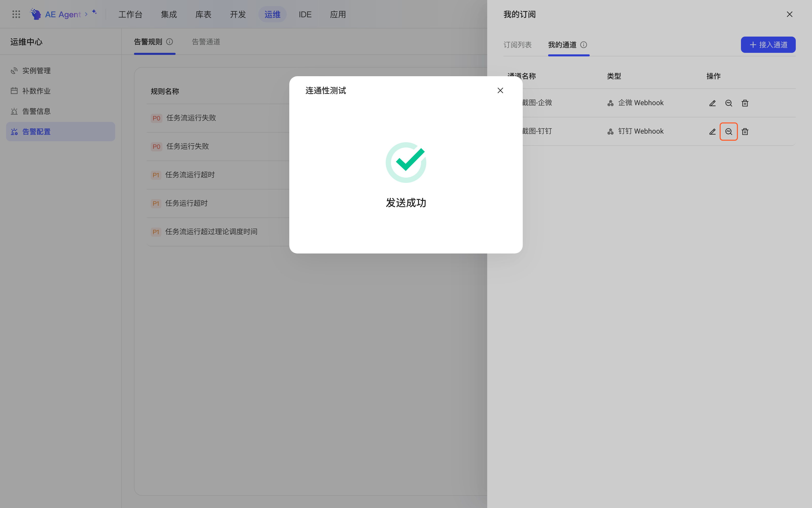This screenshot has width=812, height=508.
Task: Click the 接入通道 button
Action: tap(768, 45)
